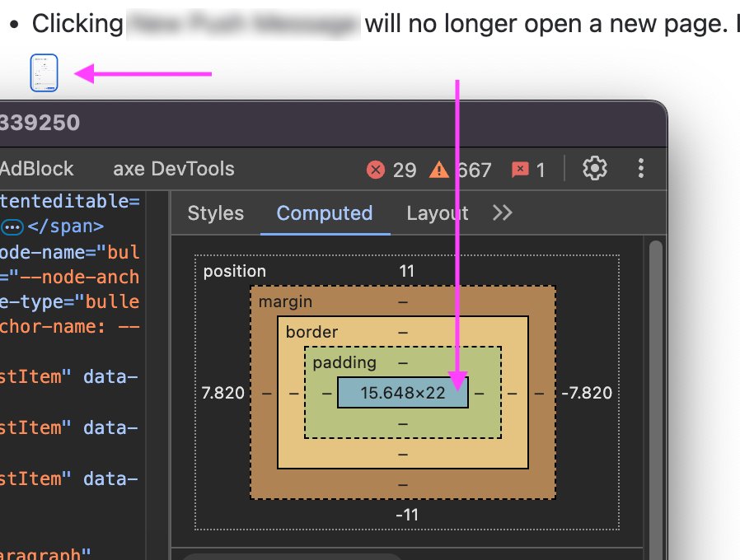Edit the left position value 7.820
The width and height of the screenshot is (740, 560).
click(x=222, y=393)
